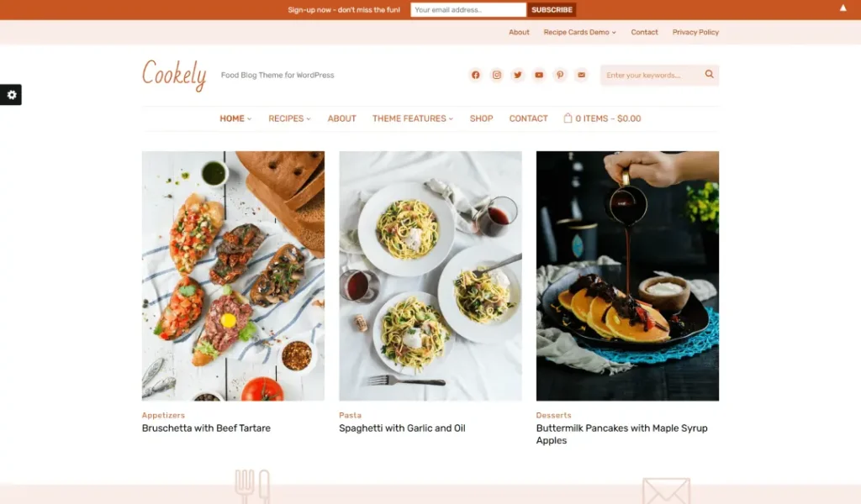The height and width of the screenshot is (504, 861).
Task: Open the YouTube channel icon
Action: [x=539, y=75]
